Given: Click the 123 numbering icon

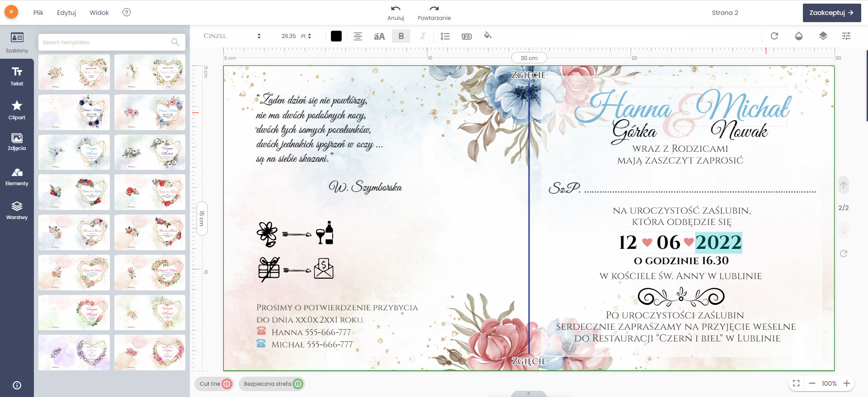Looking at the screenshot, I should [467, 36].
